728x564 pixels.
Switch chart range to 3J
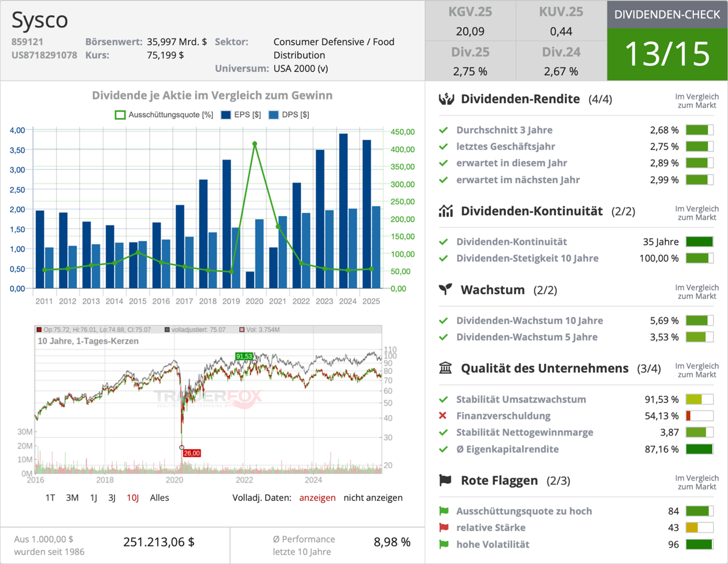112,497
